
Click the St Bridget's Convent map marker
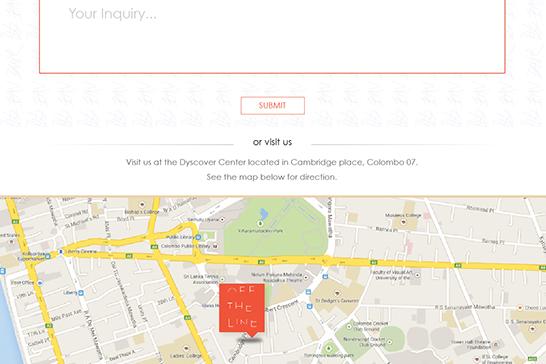coord(337,293)
